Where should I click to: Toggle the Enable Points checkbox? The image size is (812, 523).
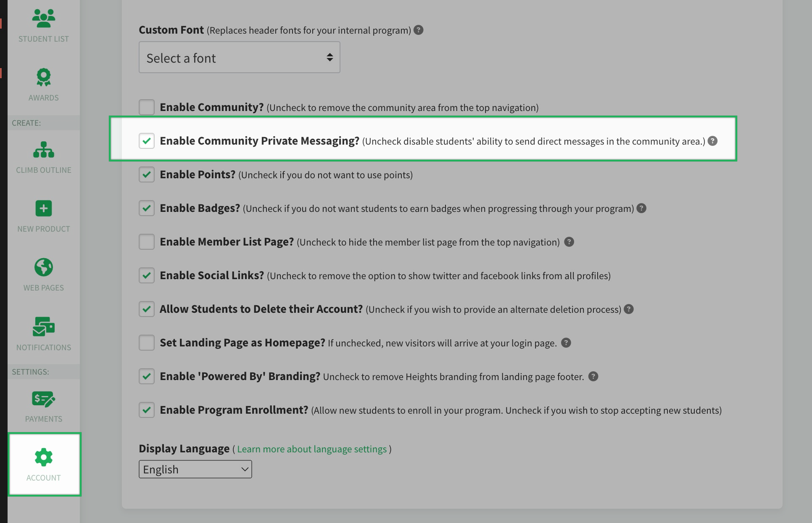tap(147, 174)
